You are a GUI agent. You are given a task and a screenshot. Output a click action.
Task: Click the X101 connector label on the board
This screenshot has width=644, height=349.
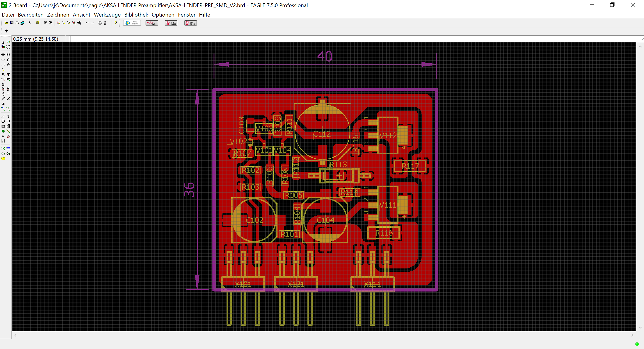[x=243, y=284]
